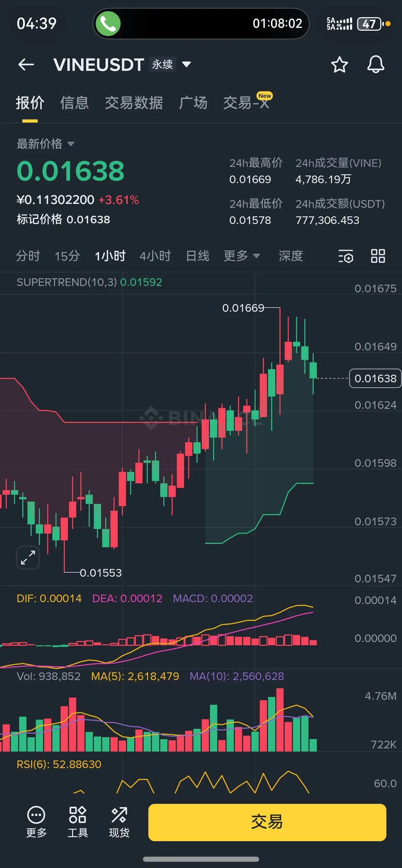Select the 15分 chart interval
Viewport: 402px width, 868px height.
pos(67,256)
